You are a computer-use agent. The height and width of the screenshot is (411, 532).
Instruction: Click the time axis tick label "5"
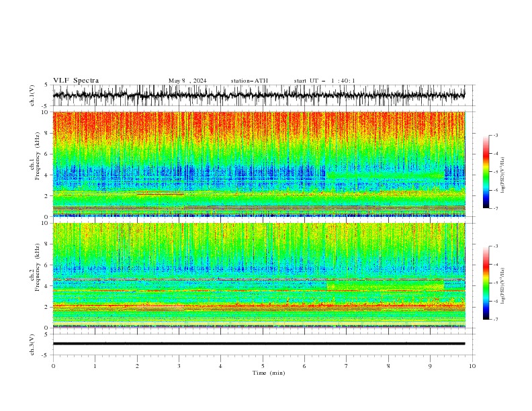pos(263,366)
